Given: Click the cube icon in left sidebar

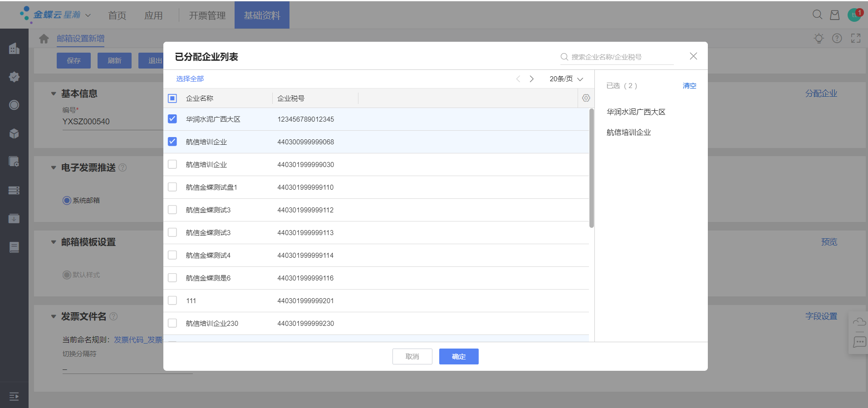Looking at the screenshot, I should (14, 133).
